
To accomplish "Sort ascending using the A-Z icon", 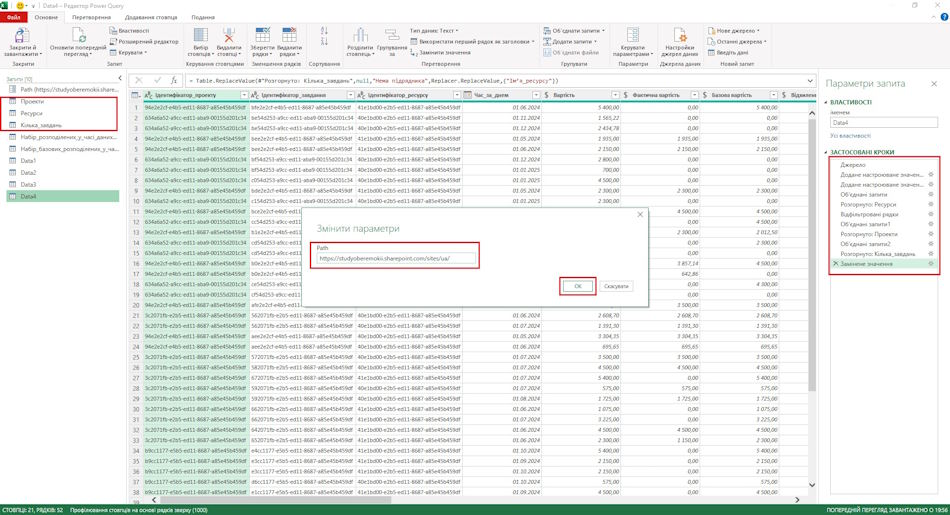I will (324, 31).
